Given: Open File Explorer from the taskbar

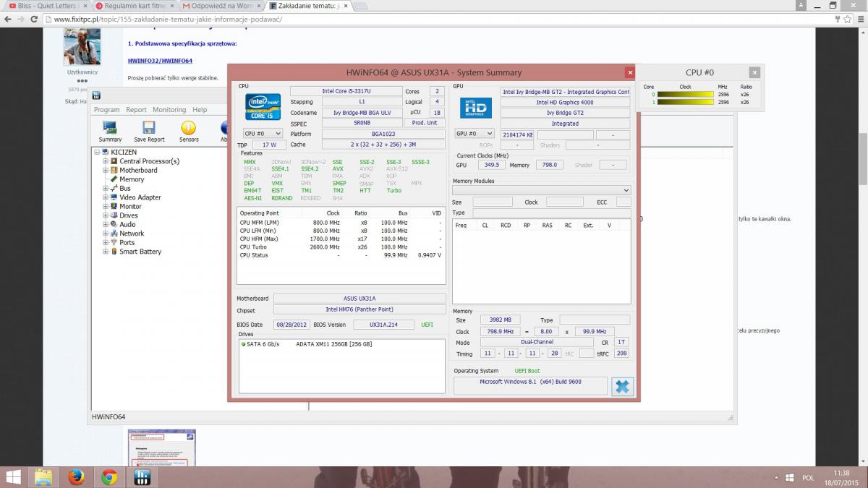Looking at the screenshot, I should pyautogui.click(x=43, y=477).
